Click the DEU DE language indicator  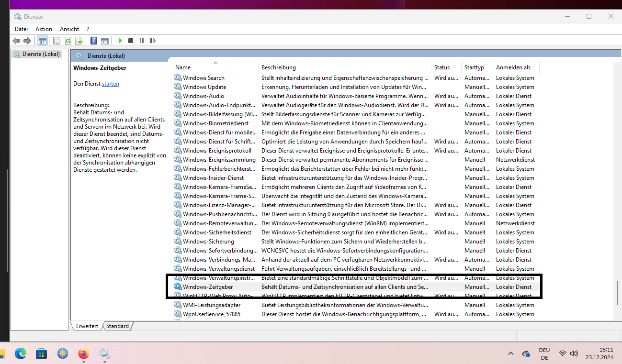[x=544, y=353]
